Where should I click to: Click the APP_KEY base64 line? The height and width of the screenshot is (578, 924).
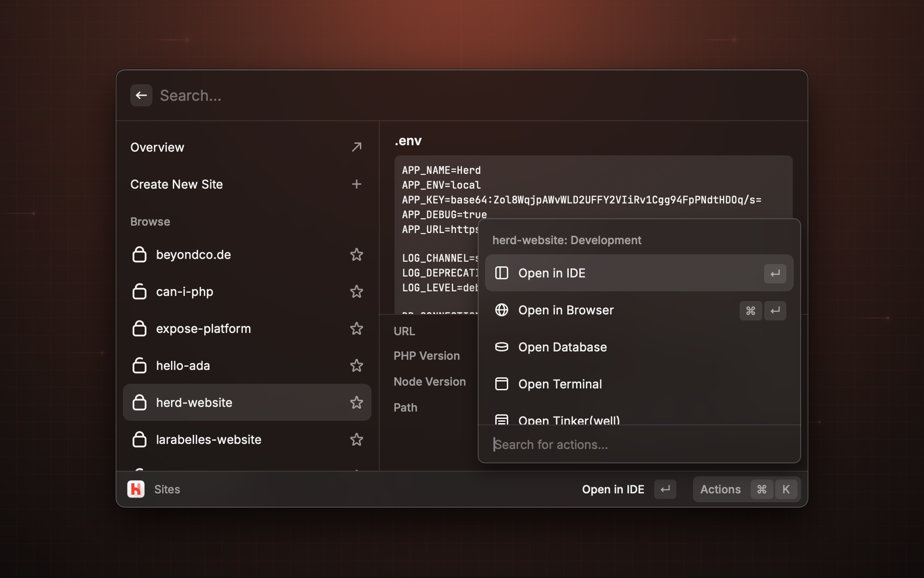pos(582,200)
